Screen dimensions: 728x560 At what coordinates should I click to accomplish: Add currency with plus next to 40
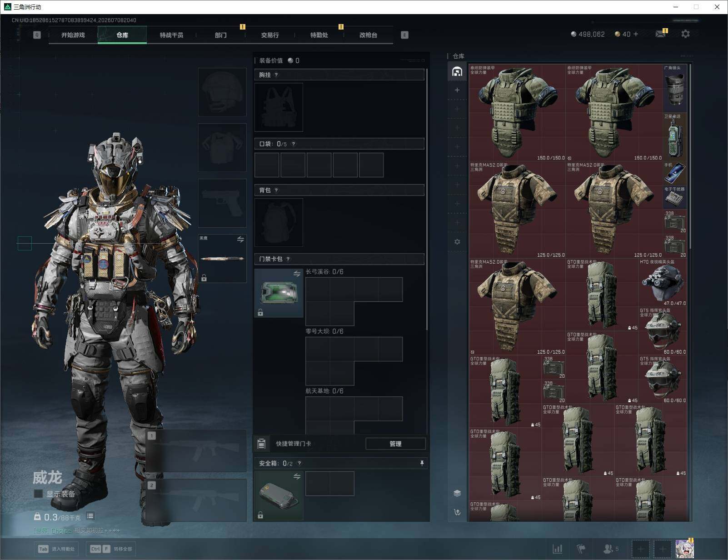click(636, 34)
